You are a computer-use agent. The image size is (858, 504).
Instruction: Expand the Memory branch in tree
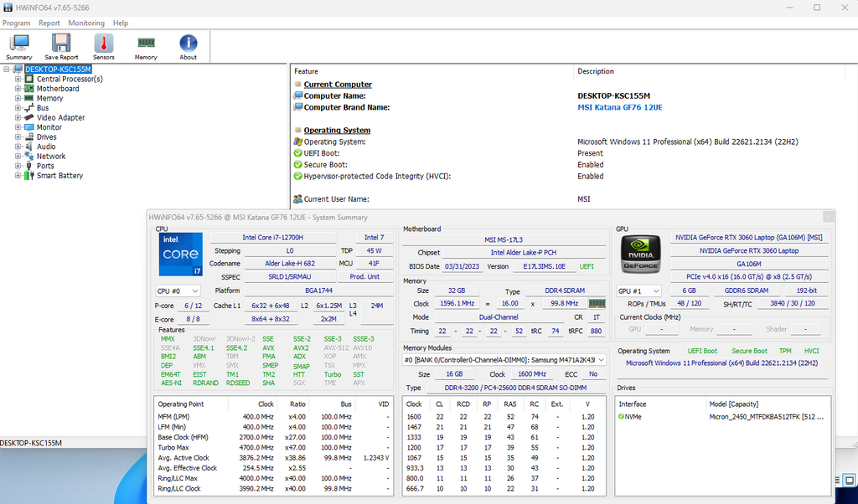18,99
